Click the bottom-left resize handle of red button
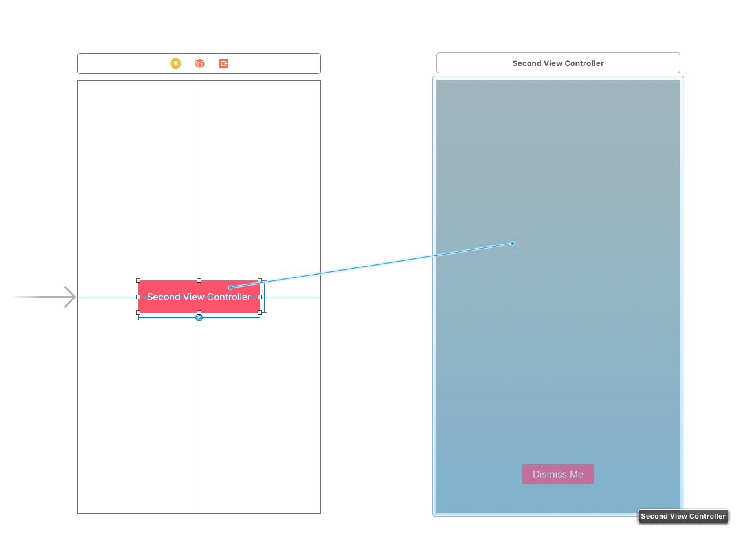756x555 pixels. coord(138,312)
